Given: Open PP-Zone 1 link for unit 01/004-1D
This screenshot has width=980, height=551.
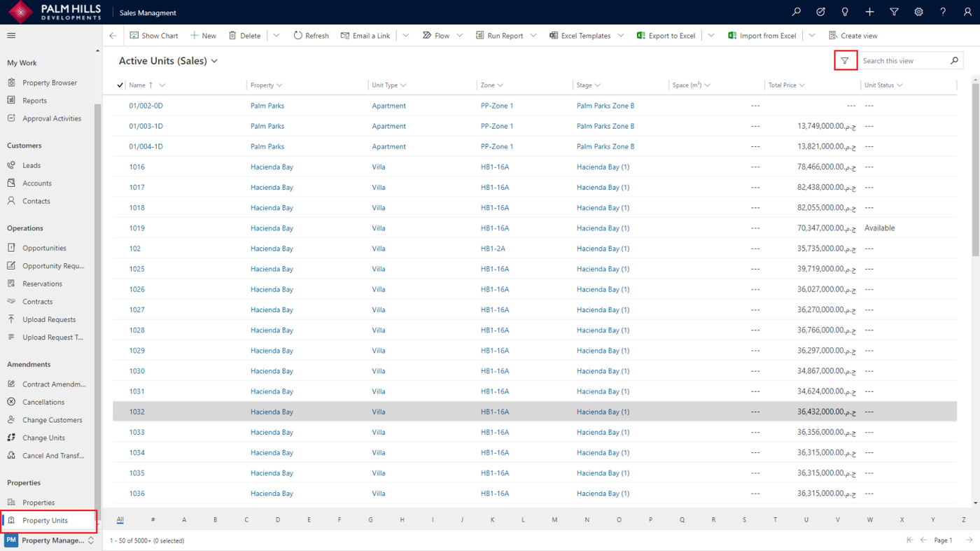Looking at the screenshot, I should (x=497, y=146).
